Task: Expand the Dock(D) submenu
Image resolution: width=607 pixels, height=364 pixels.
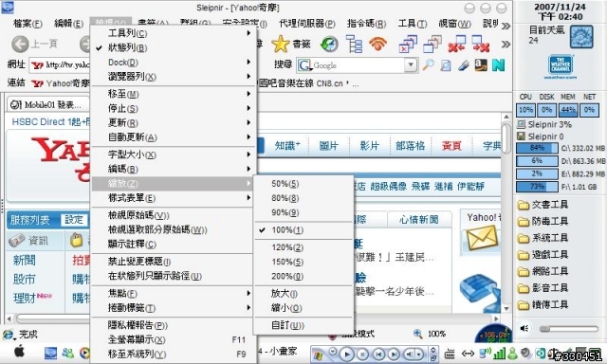Action: tap(174, 63)
